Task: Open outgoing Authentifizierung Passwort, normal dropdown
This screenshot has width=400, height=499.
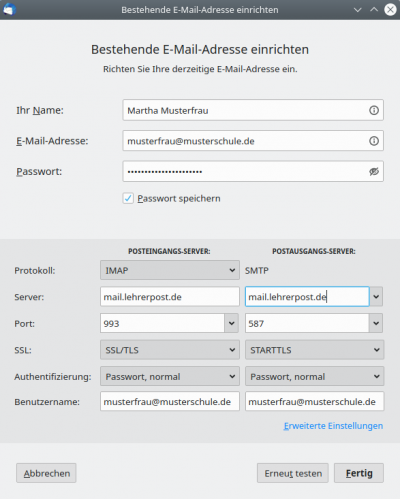Action: pos(314,376)
